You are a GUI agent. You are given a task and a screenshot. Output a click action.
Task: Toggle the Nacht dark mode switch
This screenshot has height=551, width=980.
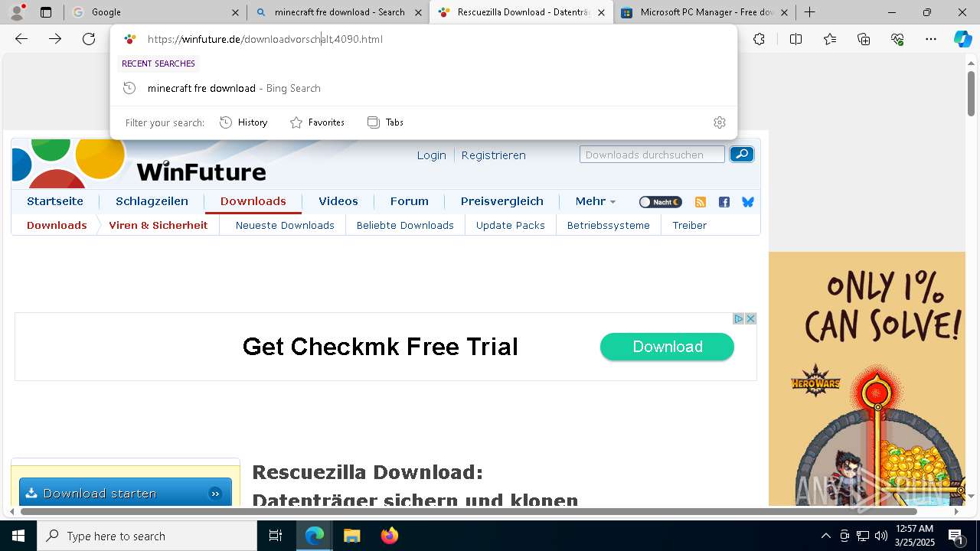tap(660, 202)
